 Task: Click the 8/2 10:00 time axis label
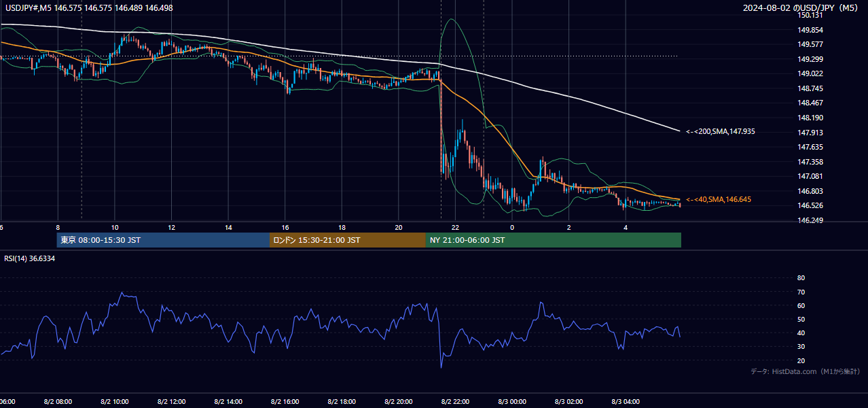115,402
